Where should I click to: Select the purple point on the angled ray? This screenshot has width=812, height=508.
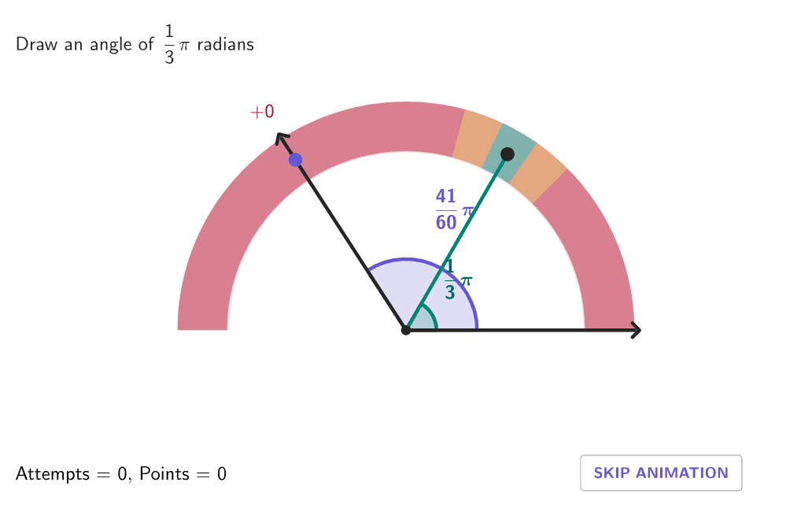(295, 160)
